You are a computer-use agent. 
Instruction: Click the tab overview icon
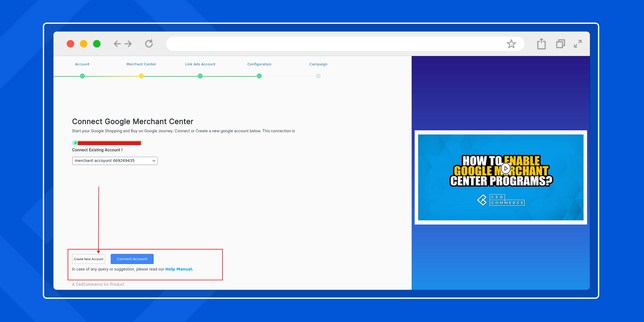pos(560,44)
